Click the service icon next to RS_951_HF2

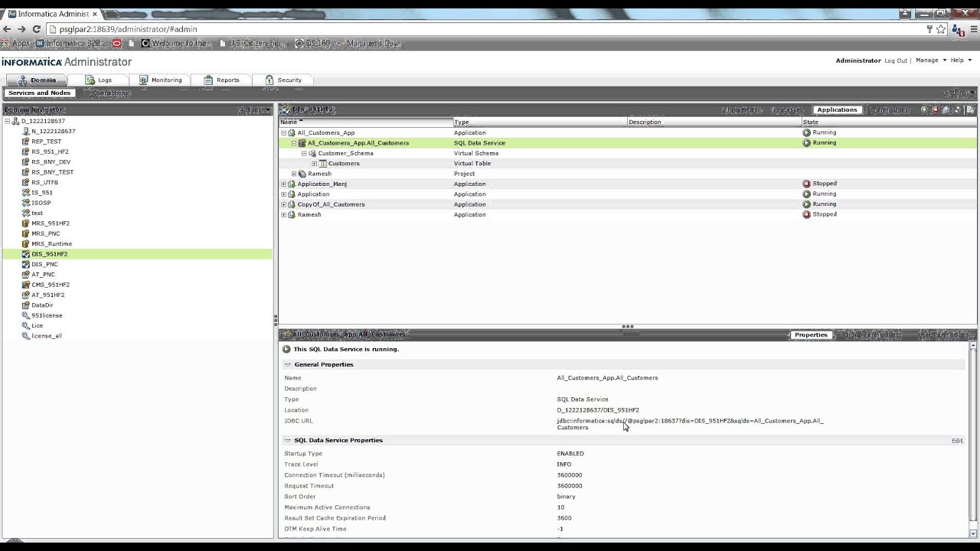(26, 152)
